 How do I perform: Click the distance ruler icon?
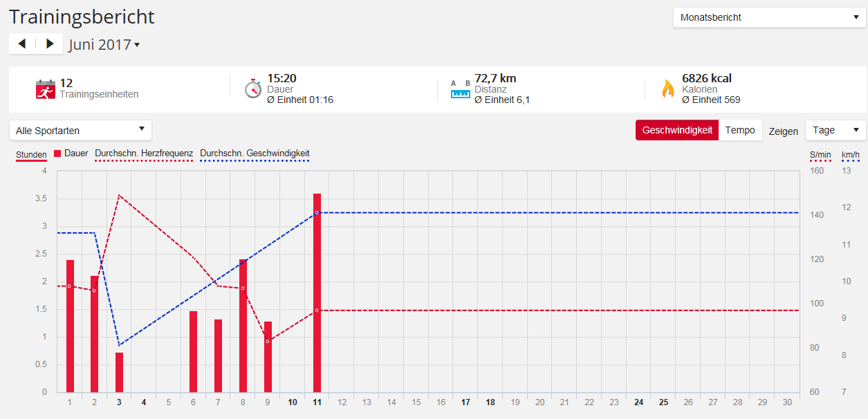pos(460,89)
